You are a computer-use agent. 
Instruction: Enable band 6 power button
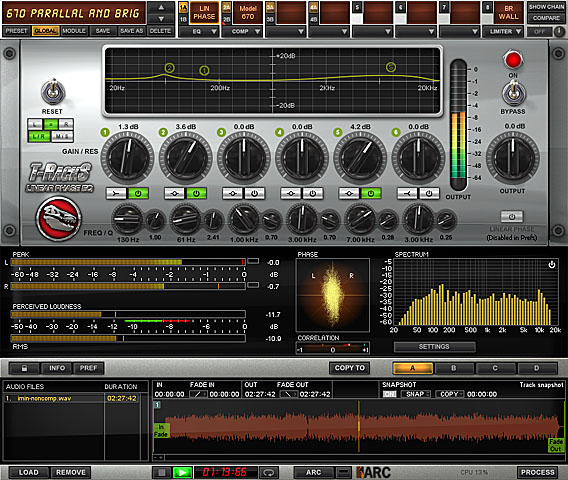(x=429, y=193)
